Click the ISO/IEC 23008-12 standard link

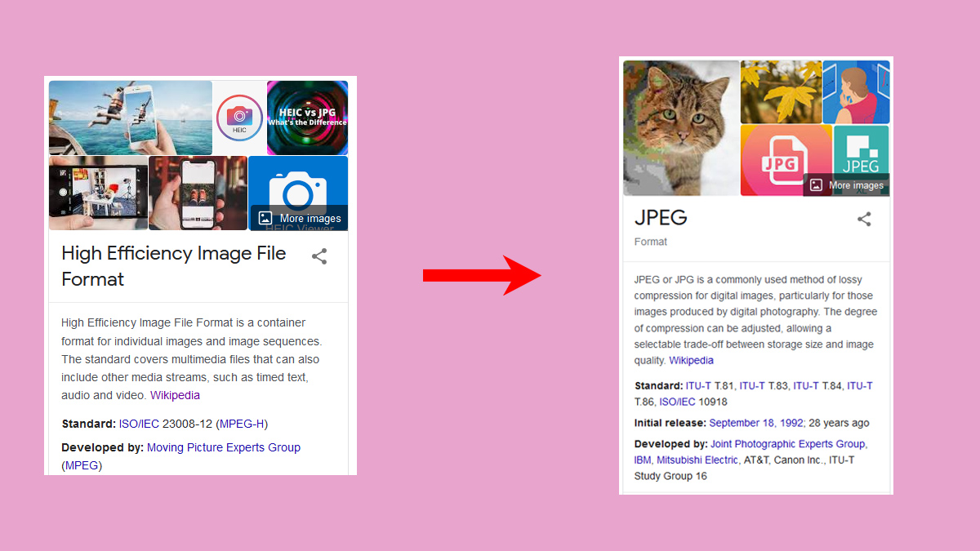point(137,424)
